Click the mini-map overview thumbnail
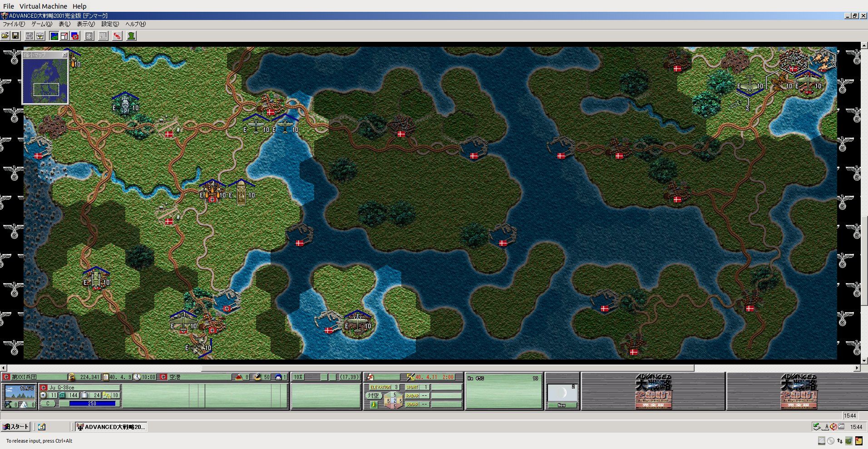 [45, 81]
